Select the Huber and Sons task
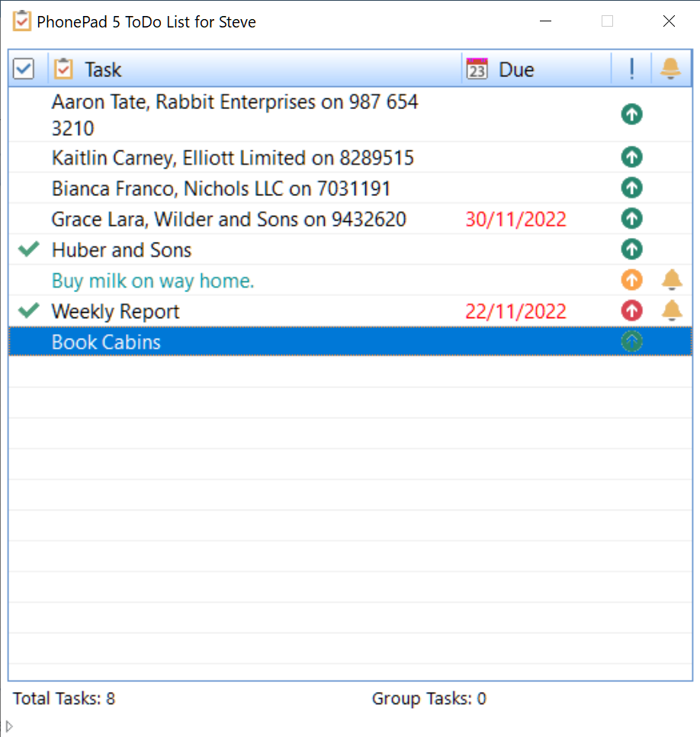 click(350, 249)
